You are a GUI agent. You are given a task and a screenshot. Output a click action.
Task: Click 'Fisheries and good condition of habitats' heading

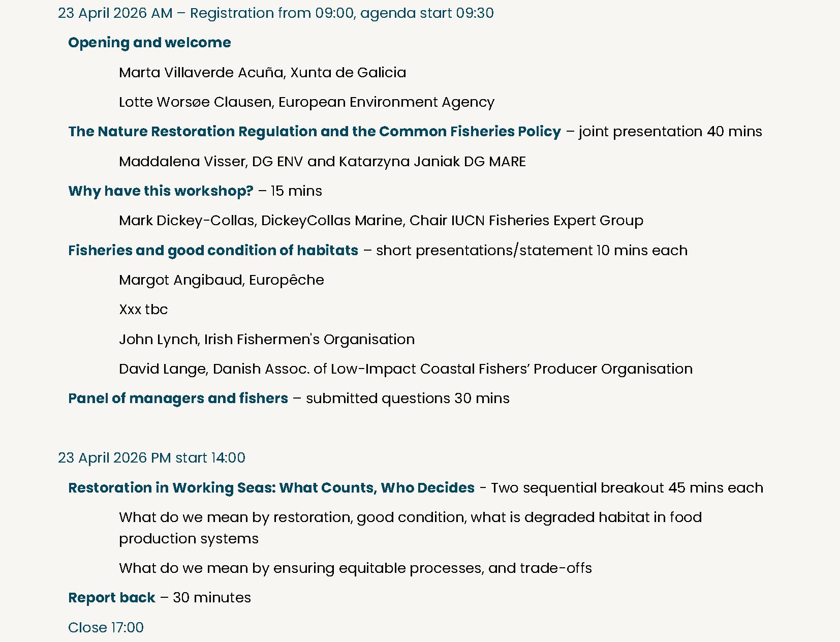[x=213, y=251]
